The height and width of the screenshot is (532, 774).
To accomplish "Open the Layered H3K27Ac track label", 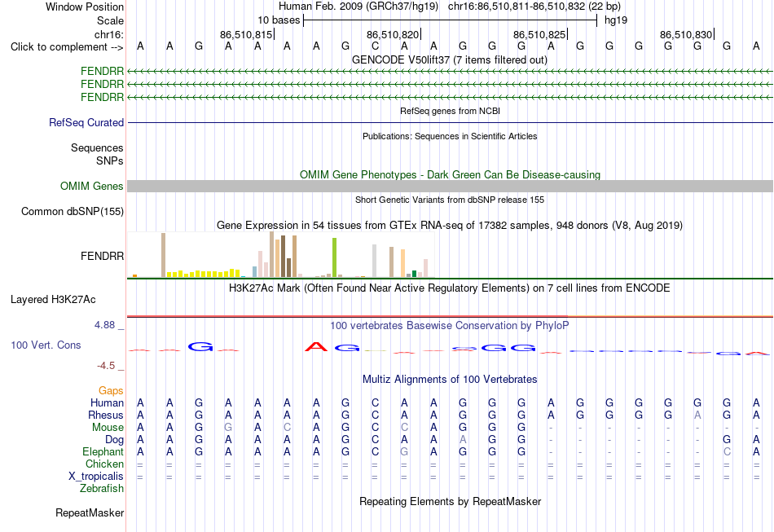I will pos(53,300).
